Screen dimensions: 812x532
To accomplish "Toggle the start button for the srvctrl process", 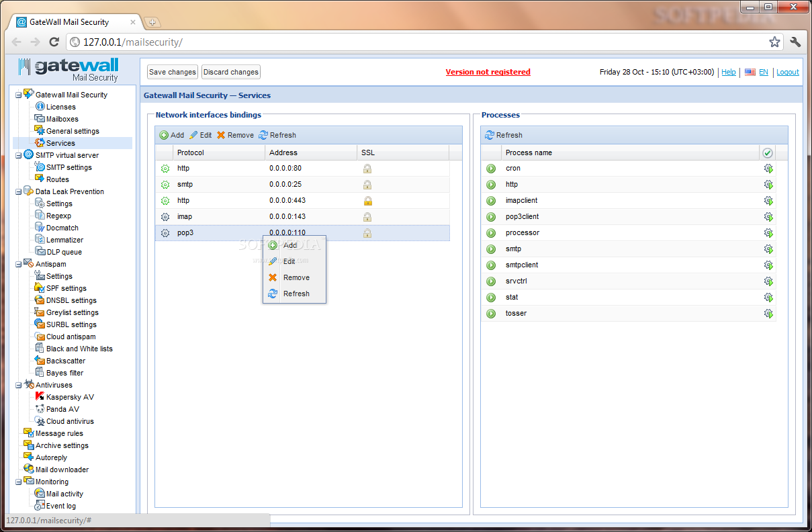I will click(491, 281).
